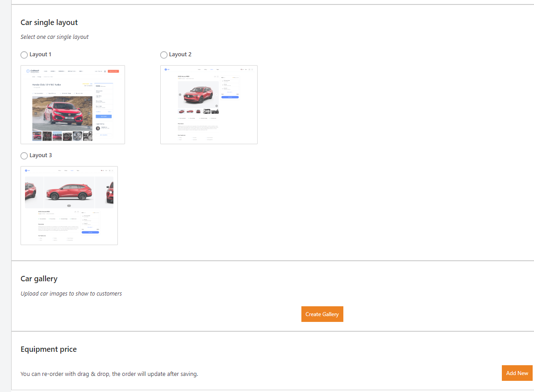Click the orange header button in Layout 1 preview
The height and width of the screenshot is (392, 534).
pyautogui.click(x=113, y=71)
